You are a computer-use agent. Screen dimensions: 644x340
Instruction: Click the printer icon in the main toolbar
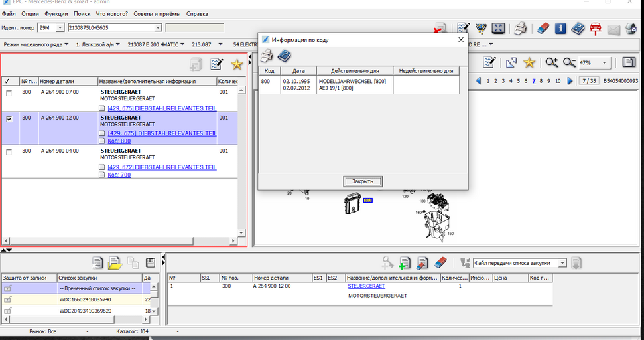click(x=521, y=29)
